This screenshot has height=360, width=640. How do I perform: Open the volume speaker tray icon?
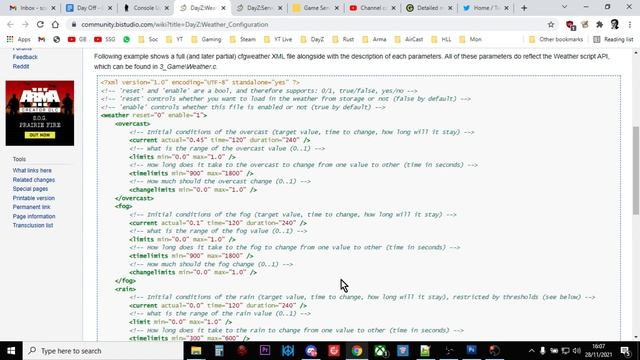pos(577,351)
